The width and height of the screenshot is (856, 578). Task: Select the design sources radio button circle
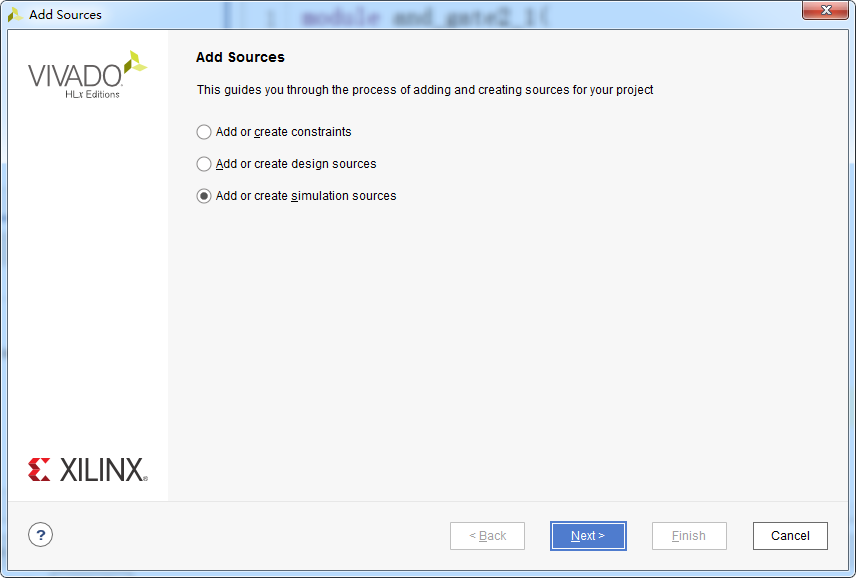[204, 164]
